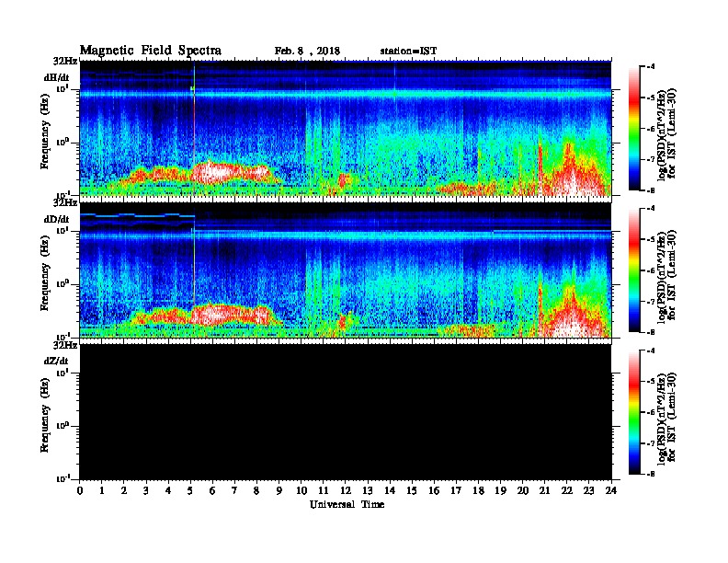The height and width of the screenshot is (563, 728).
Task: Click hour "22" on the Universal Time axis
Action: (x=566, y=490)
